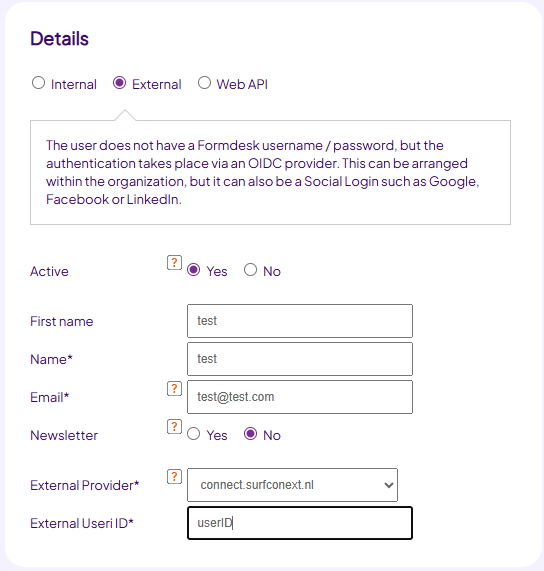Open the help icon next to Active
This screenshot has height=571, width=544.
coord(174,263)
